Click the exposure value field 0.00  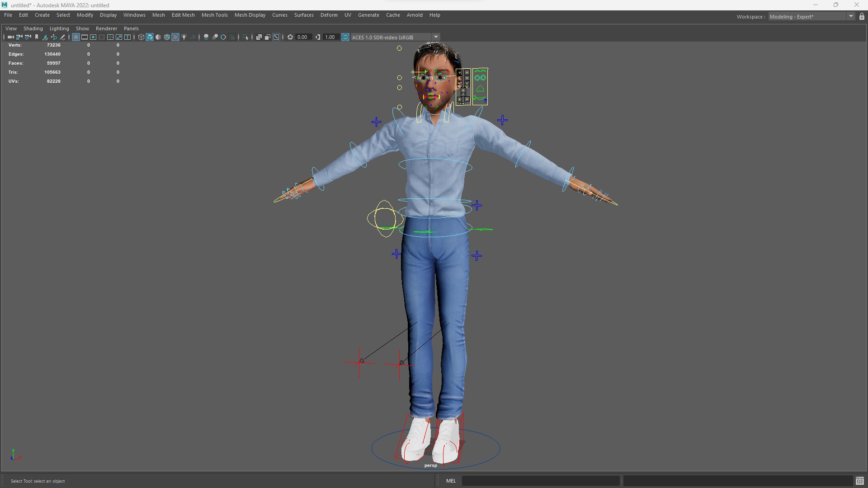[303, 37]
